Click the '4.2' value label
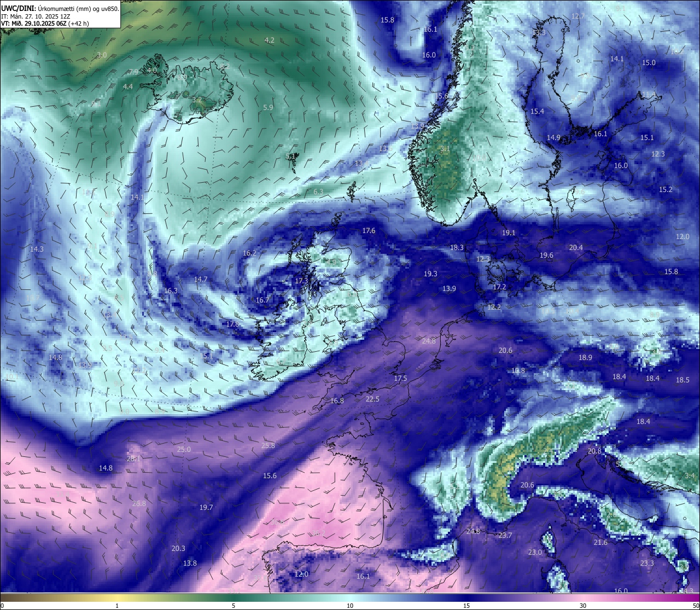Image resolution: width=700 pixels, height=610 pixels. [270, 40]
